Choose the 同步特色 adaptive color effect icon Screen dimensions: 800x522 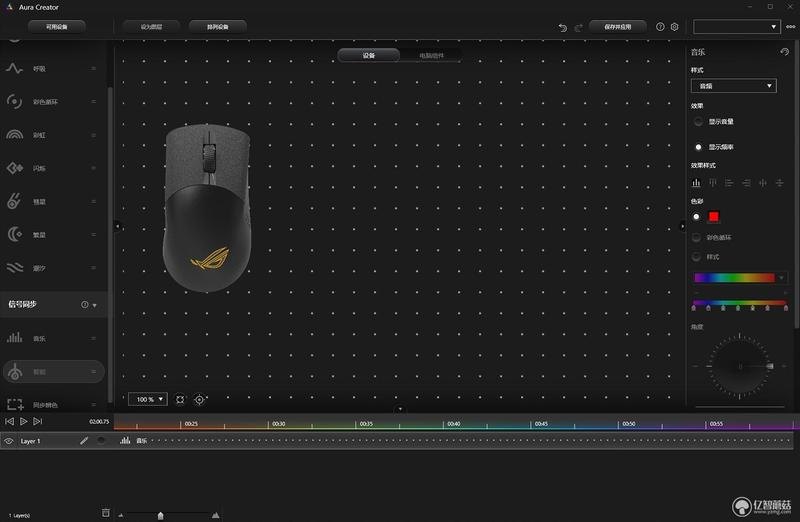click(x=15, y=405)
